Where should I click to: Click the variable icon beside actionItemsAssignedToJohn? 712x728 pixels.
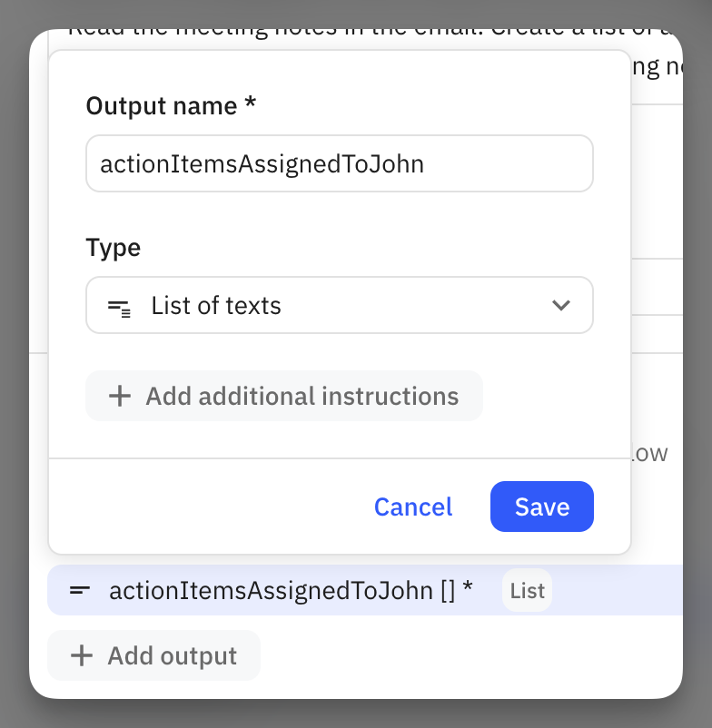(80, 590)
